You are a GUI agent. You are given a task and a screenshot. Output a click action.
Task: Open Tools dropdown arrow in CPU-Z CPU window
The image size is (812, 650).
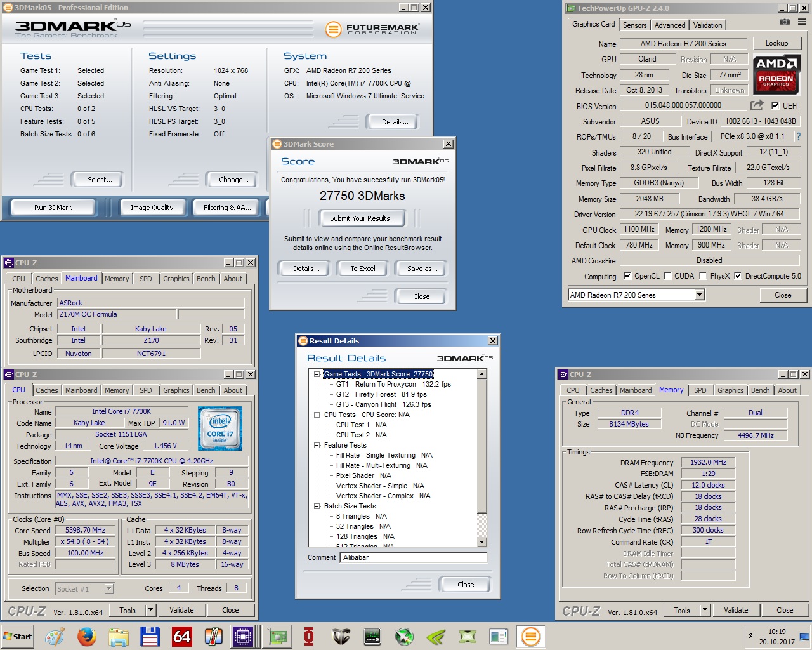pos(150,610)
